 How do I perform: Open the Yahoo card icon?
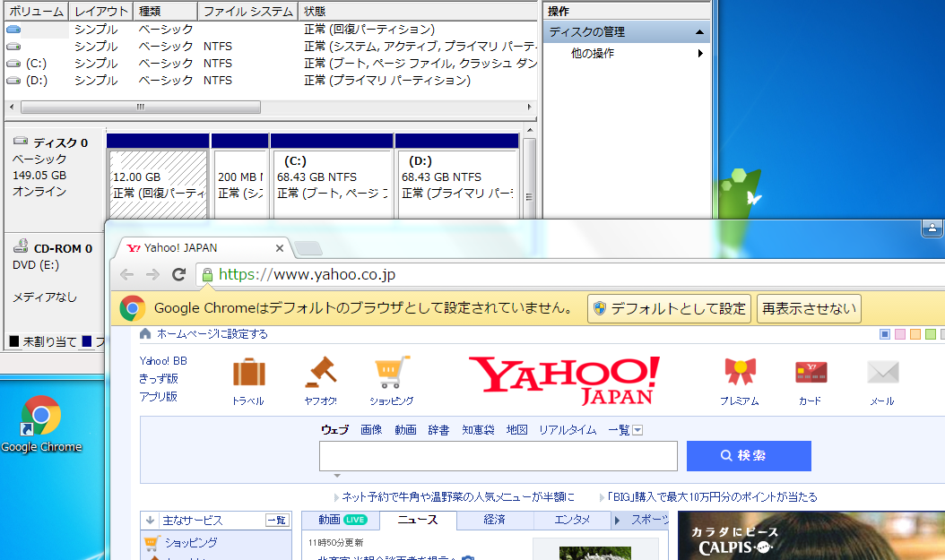811,372
